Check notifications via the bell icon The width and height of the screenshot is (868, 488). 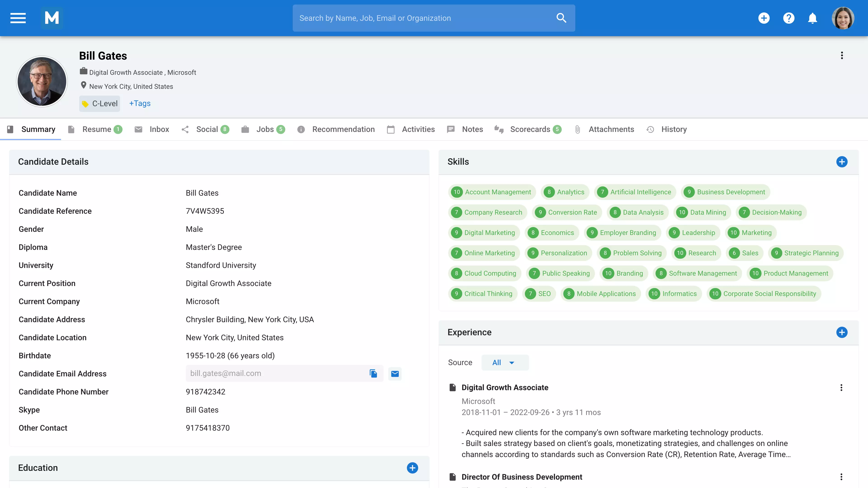[x=812, y=18]
